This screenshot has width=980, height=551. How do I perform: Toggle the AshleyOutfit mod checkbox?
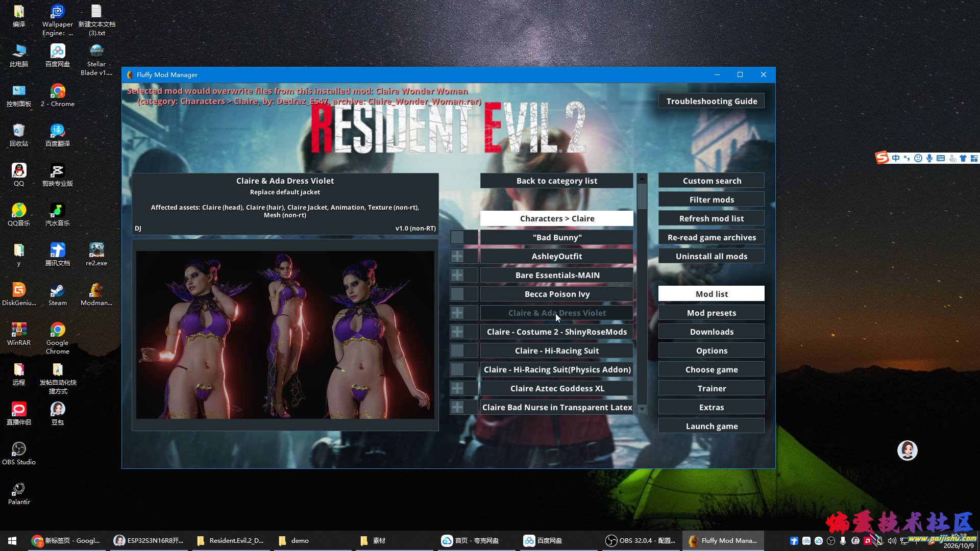point(457,256)
